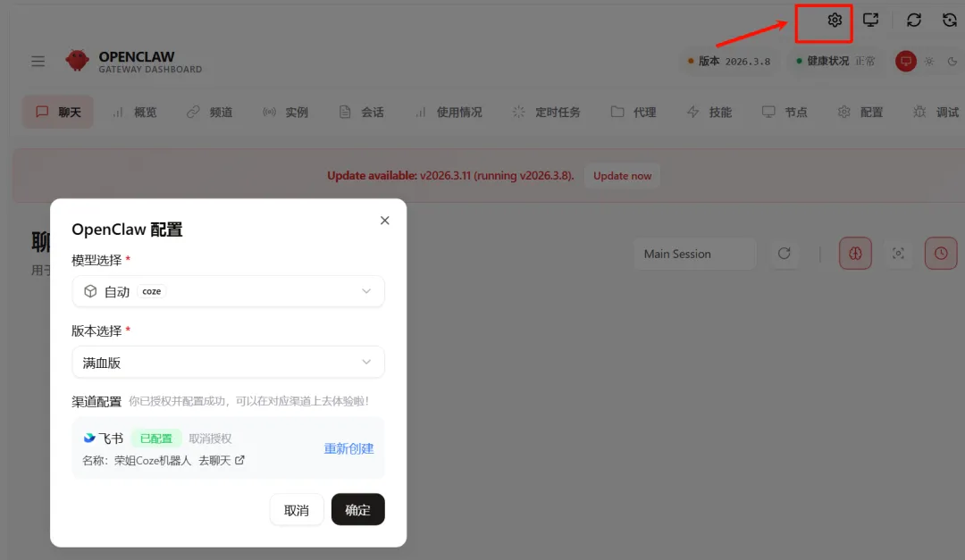Screen dimensions: 965x560
Task: Toggle the clock history icon button
Action: pyautogui.click(x=941, y=254)
